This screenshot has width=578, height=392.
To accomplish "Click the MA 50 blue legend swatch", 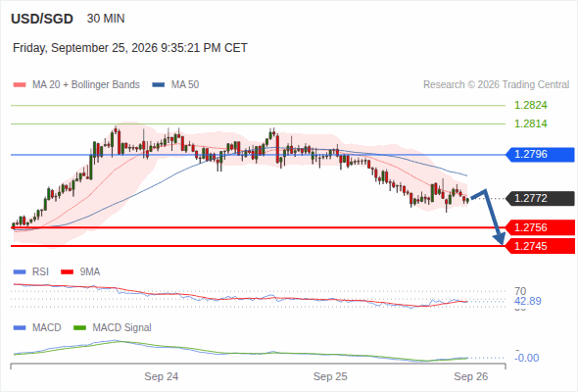I will [159, 85].
